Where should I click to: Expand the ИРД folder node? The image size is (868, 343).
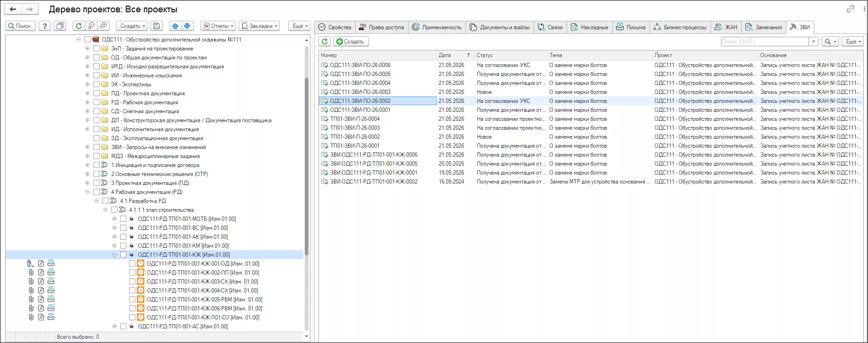[88, 67]
